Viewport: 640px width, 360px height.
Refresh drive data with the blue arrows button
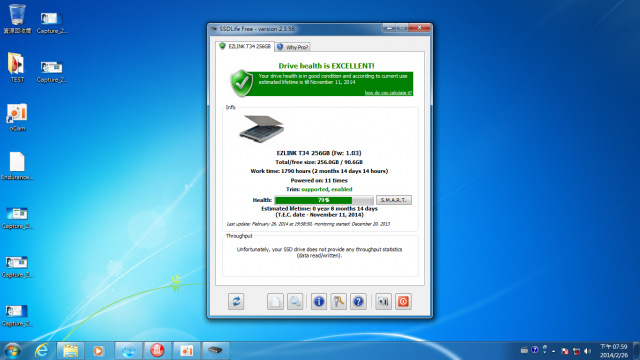pyautogui.click(x=236, y=302)
